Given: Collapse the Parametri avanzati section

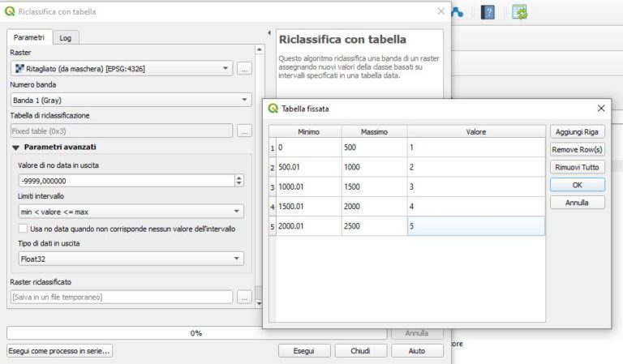Looking at the screenshot, I should click(16, 148).
